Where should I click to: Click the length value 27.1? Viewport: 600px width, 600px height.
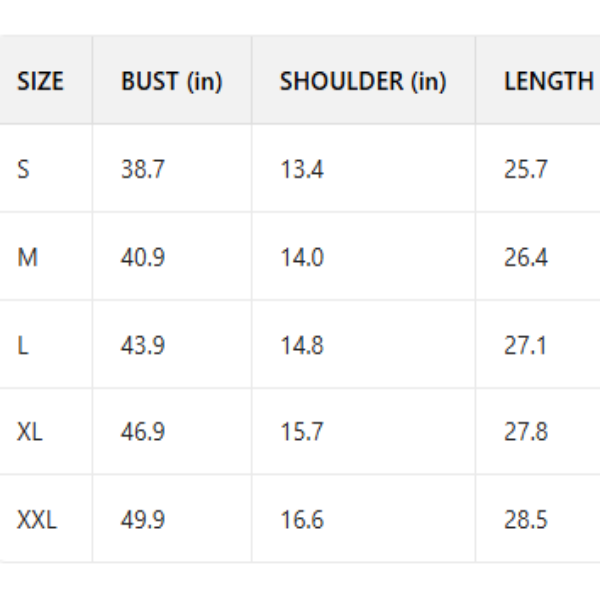pyautogui.click(x=526, y=345)
